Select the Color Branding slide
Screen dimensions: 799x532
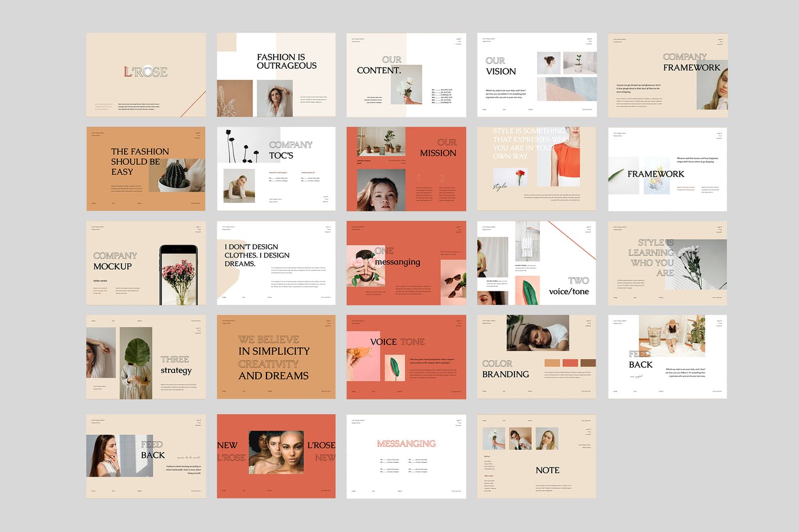point(537,357)
